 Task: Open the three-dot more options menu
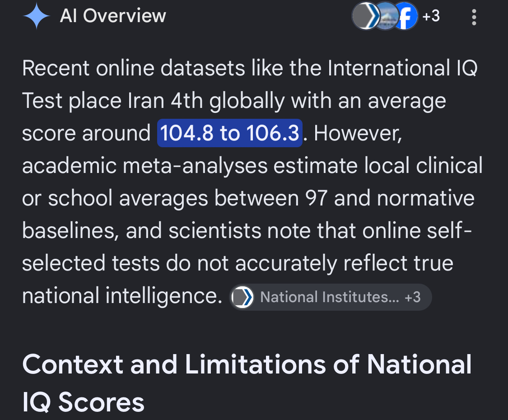click(474, 17)
